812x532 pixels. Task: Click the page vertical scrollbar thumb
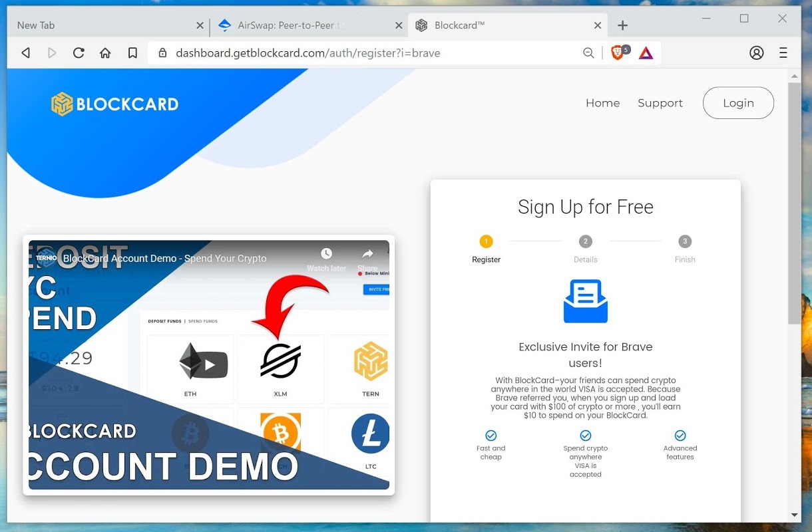click(794, 203)
